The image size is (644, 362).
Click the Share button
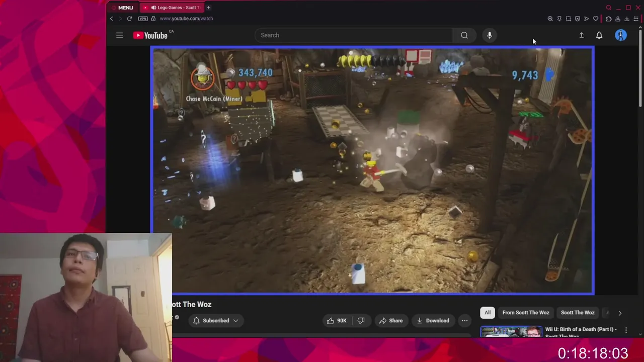[x=391, y=321]
